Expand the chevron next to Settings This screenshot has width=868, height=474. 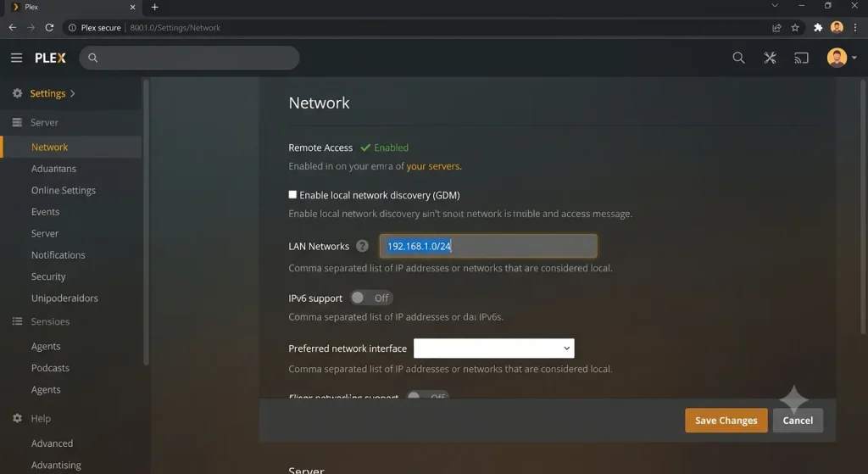point(73,93)
